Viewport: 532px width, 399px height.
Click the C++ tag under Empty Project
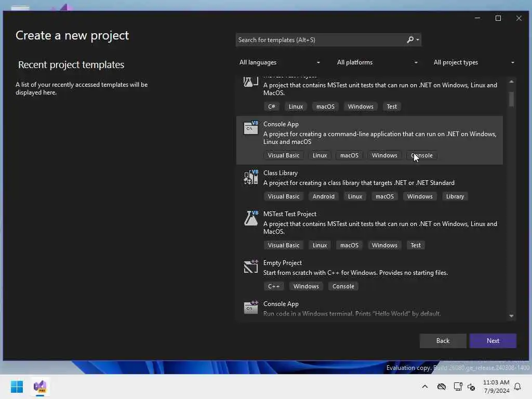pos(274,286)
